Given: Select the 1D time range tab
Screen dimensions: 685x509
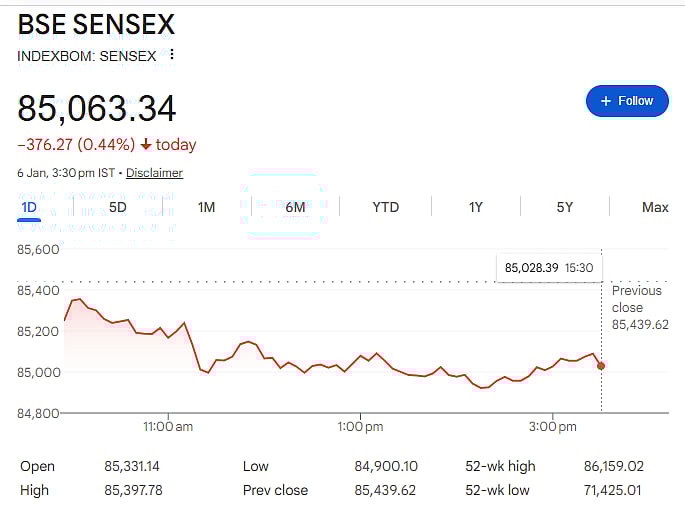Looking at the screenshot, I should tap(29, 207).
